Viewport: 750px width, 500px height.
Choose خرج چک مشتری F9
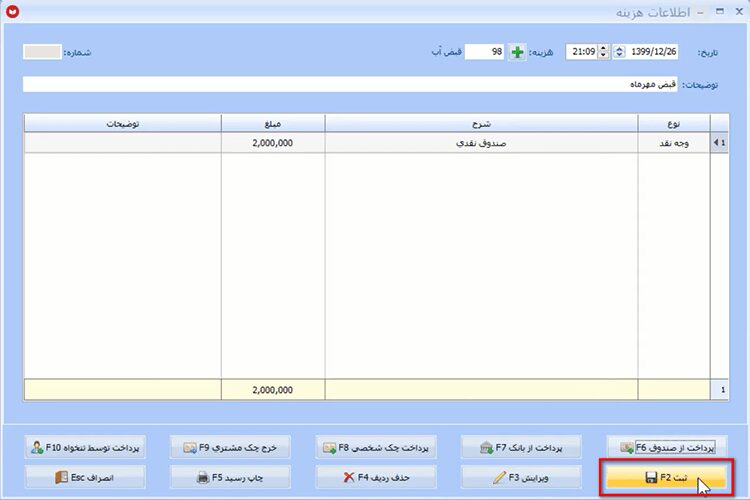[230, 447]
